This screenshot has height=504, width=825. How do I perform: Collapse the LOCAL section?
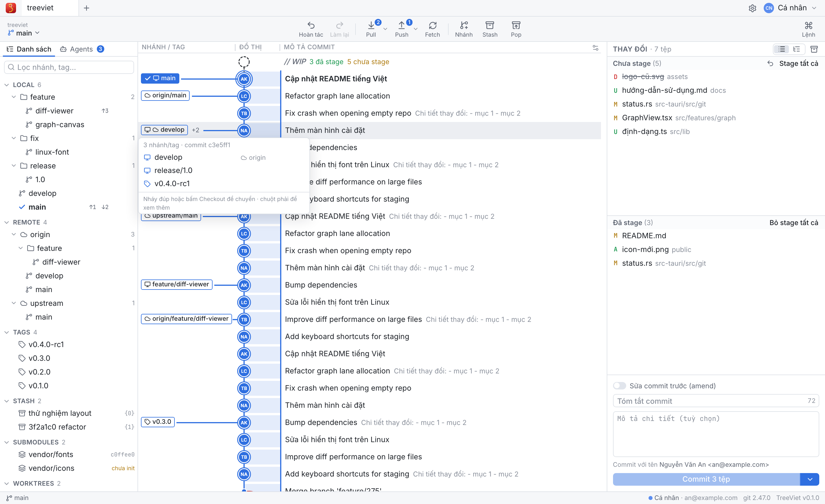point(7,85)
